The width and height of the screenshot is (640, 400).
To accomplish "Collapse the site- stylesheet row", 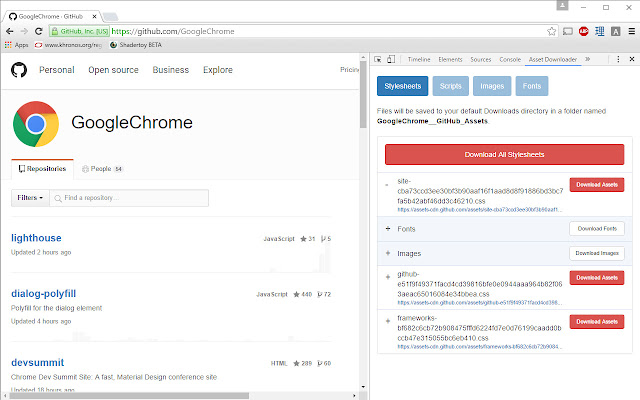I will (387, 185).
